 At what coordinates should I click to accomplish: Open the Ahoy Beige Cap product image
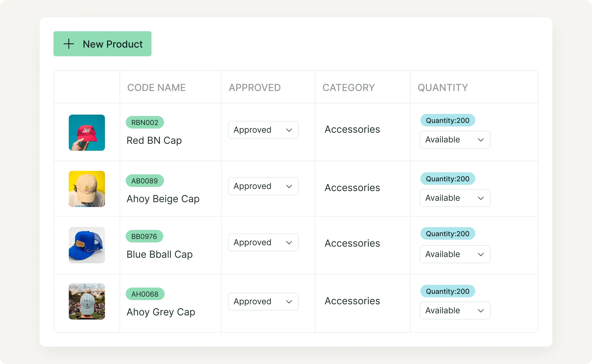tap(87, 189)
